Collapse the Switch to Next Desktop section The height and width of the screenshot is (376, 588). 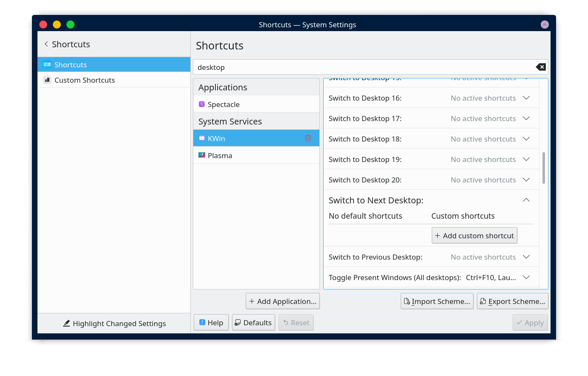[526, 200]
